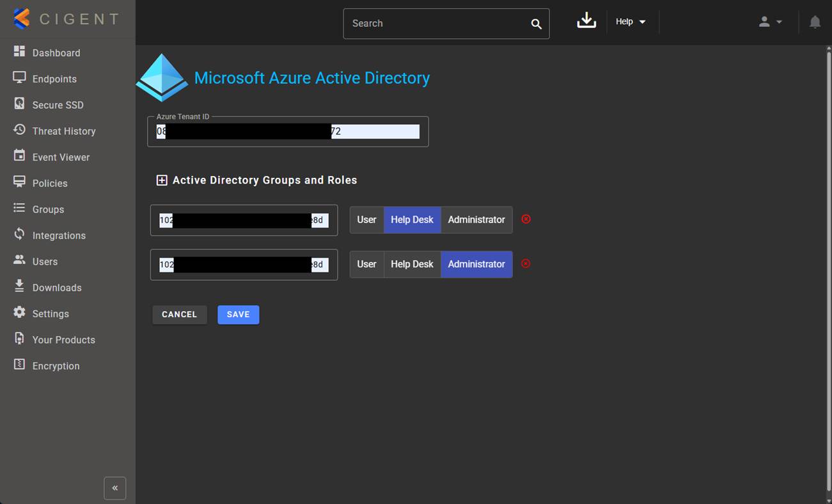Remove the Administrator group row
This screenshot has width=832, height=504.
click(x=526, y=264)
